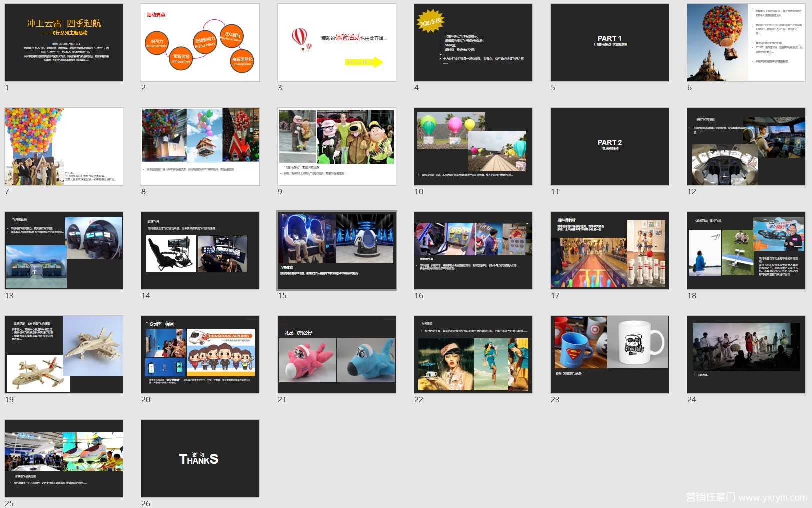Viewport: 812px width, 508px height.
Task: Select slide 16 arcade games thumbnail
Action: (x=473, y=250)
